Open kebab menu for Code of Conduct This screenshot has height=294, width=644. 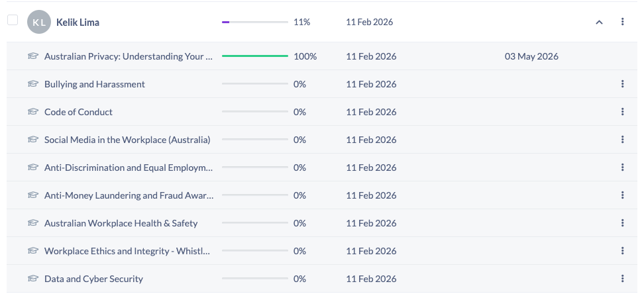622,112
